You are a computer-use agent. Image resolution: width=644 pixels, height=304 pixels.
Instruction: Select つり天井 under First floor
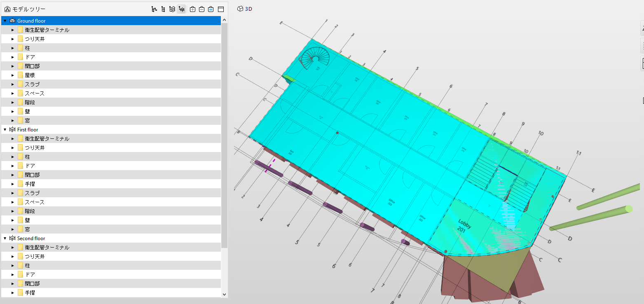coord(111,147)
